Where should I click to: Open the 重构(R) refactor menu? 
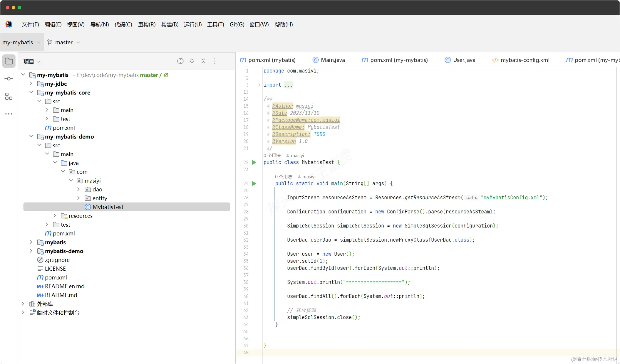[147, 24]
